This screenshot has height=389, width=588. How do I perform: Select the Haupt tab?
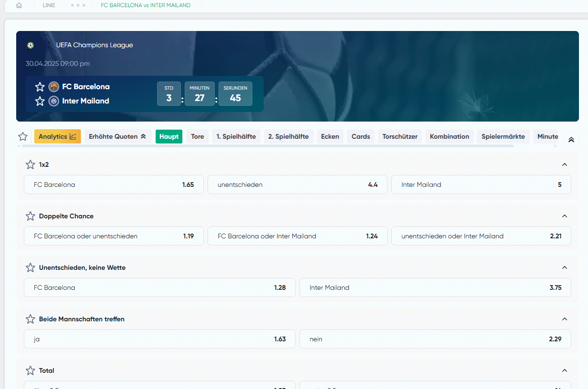pos(169,136)
